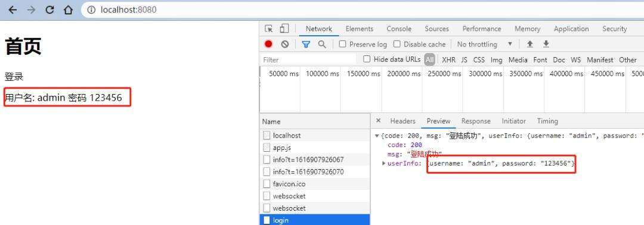Select the All request type filter
Image resolution: width=644 pixels, height=225 pixels.
pyautogui.click(x=429, y=60)
